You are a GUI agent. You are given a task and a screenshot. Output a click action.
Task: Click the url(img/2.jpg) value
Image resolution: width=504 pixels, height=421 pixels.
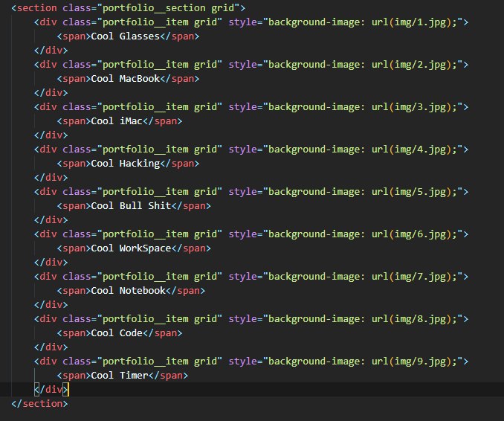click(411, 65)
